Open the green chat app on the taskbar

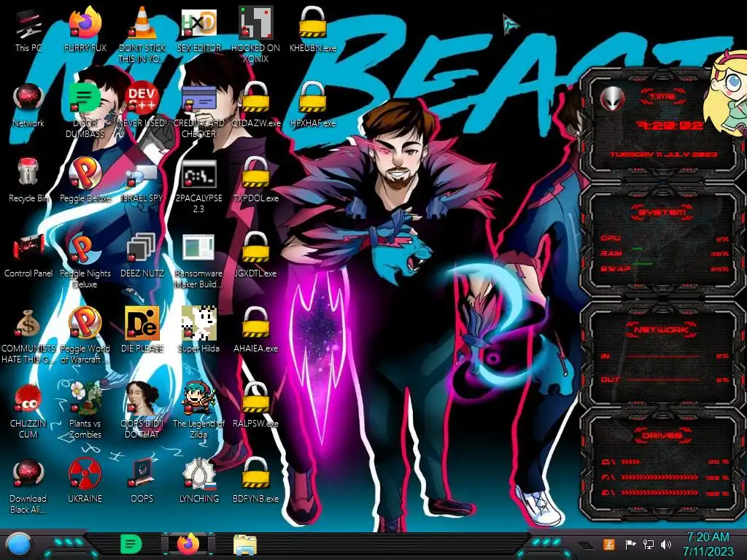click(131, 544)
